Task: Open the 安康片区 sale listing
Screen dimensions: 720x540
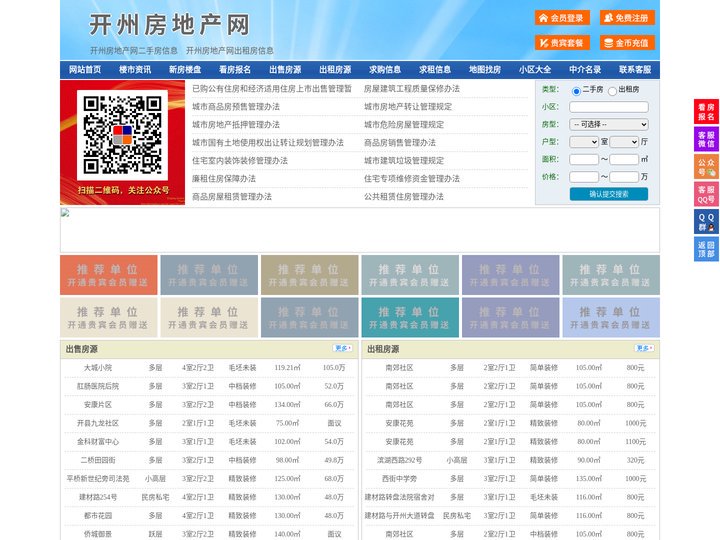Action: (x=98, y=405)
